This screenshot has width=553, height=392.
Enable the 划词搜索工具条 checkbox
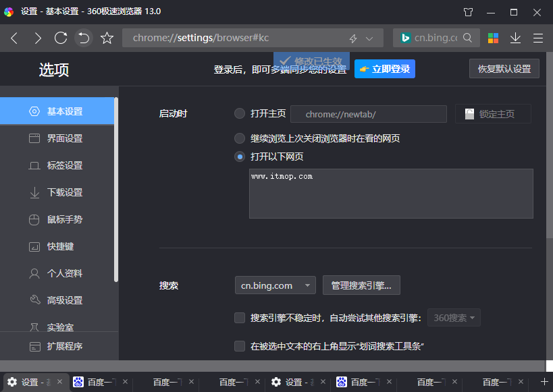(240, 345)
